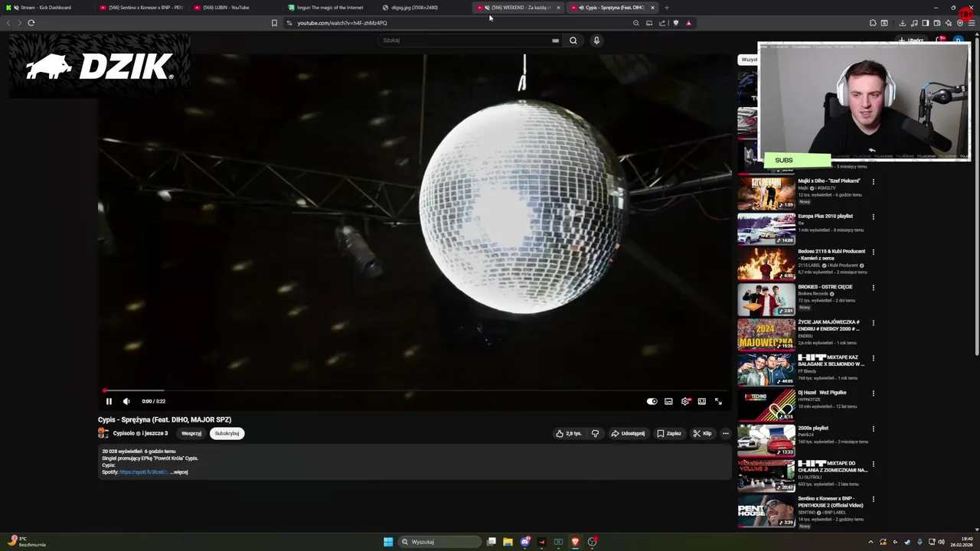The image size is (980, 551).
Task: Click the Subskrybuj button
Action: tap(227, 433)
